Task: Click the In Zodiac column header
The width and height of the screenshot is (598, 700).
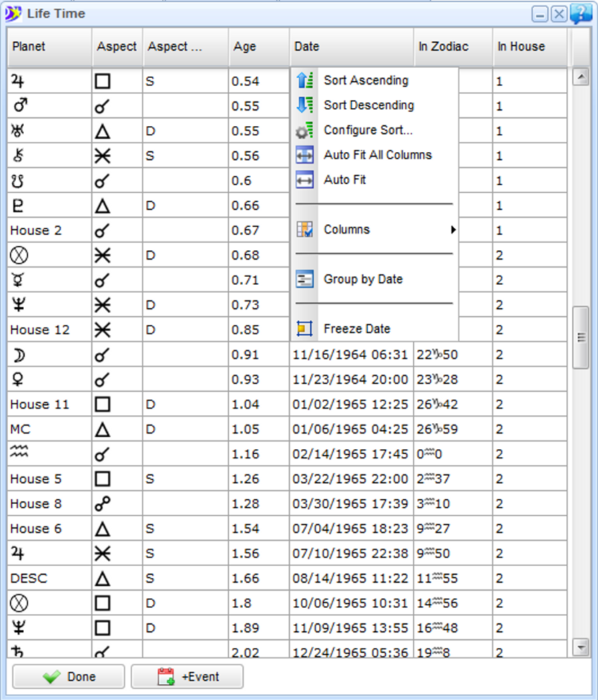Action: [x=453, y=47]
